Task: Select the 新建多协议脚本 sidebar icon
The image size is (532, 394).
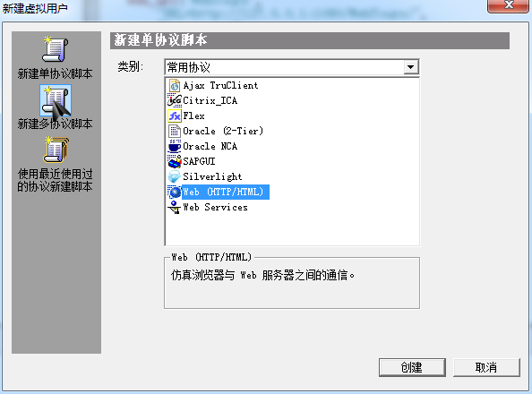Action: click(x=56, y=100)
